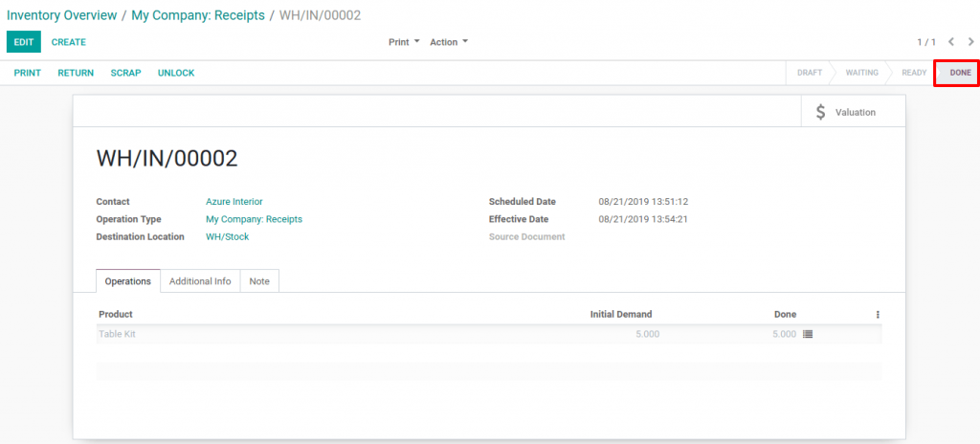Click the WH/IN/00002 breadcrumb text

coord(320,15)
